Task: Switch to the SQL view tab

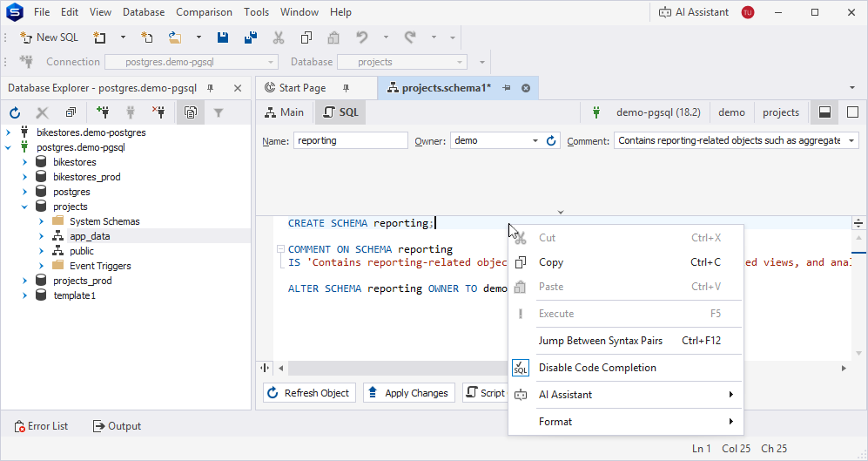Action: point(341,112)
